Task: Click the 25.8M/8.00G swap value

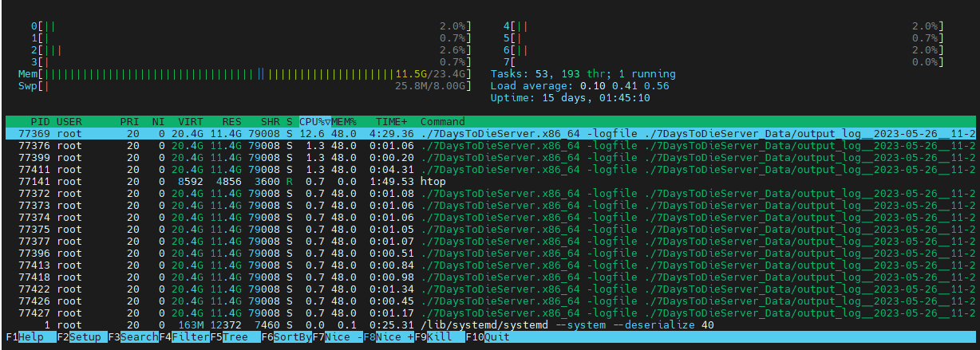Action: pyautogui.click(x=430, y=85)
